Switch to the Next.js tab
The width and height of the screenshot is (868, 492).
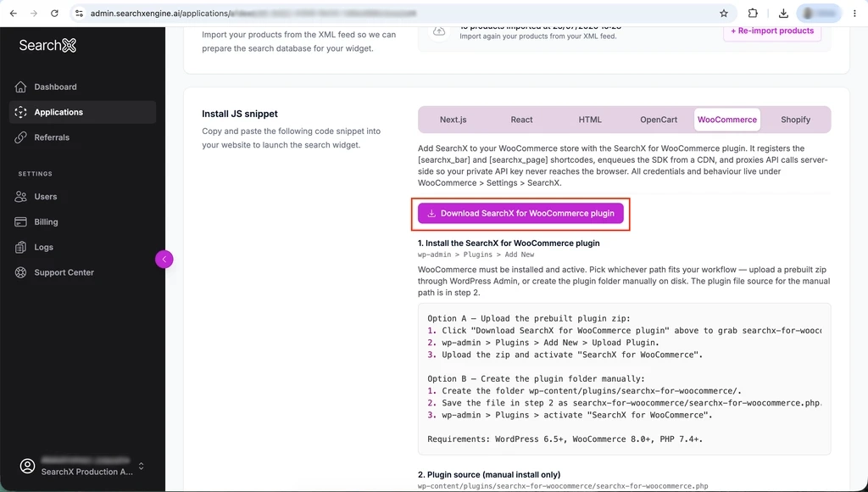click(x=453, y=120)
